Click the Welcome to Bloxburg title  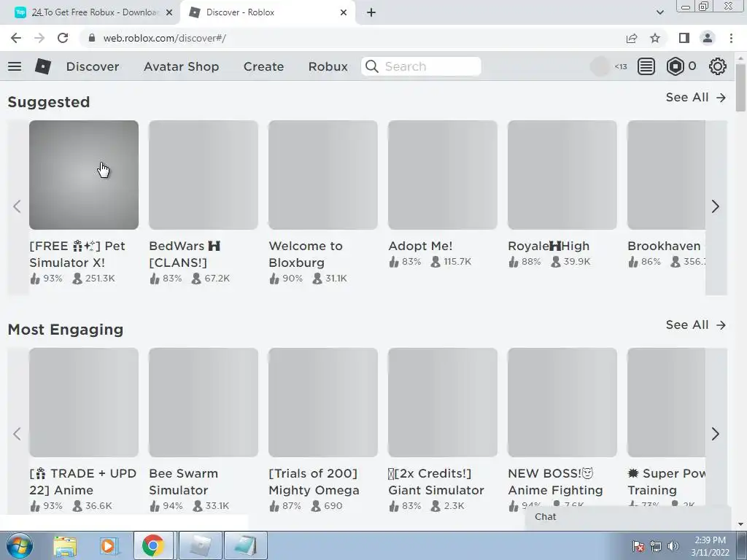coord(306,254)
